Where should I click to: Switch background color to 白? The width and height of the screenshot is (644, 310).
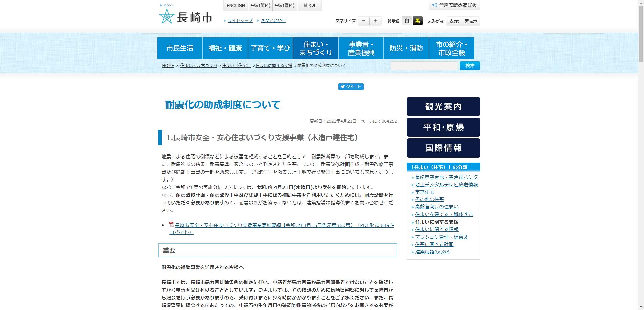point(407,21)
